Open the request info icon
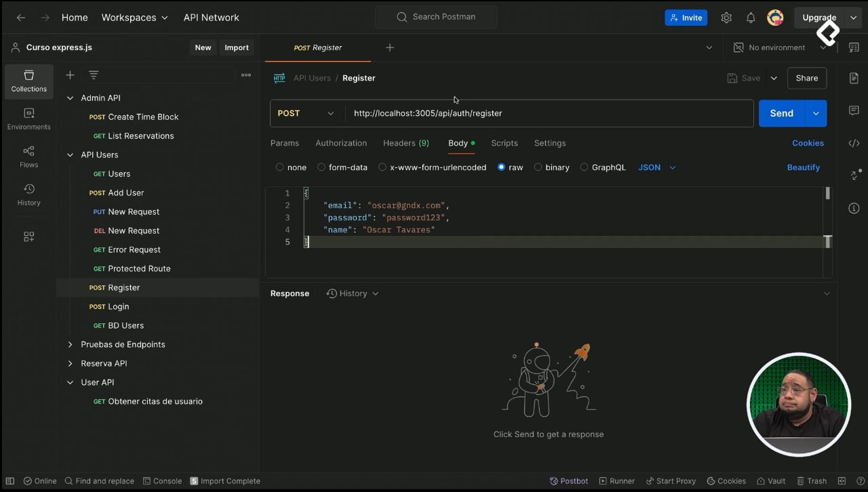 tap(854, 208)
